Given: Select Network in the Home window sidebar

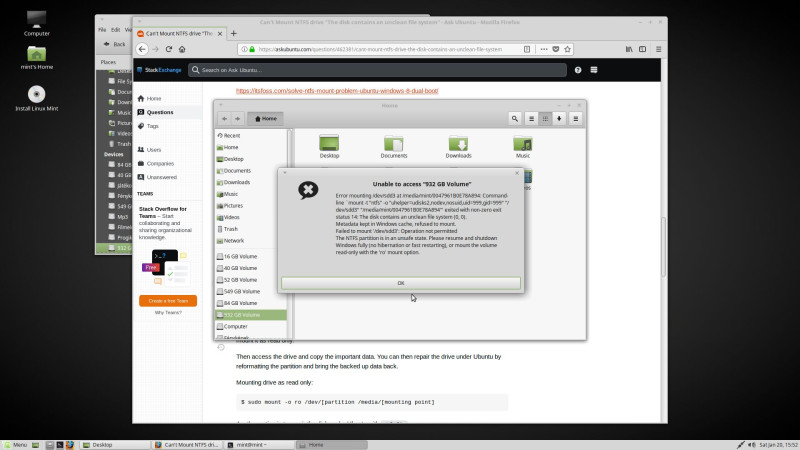Looking at the screenshot, I should (x=251, y=241).
